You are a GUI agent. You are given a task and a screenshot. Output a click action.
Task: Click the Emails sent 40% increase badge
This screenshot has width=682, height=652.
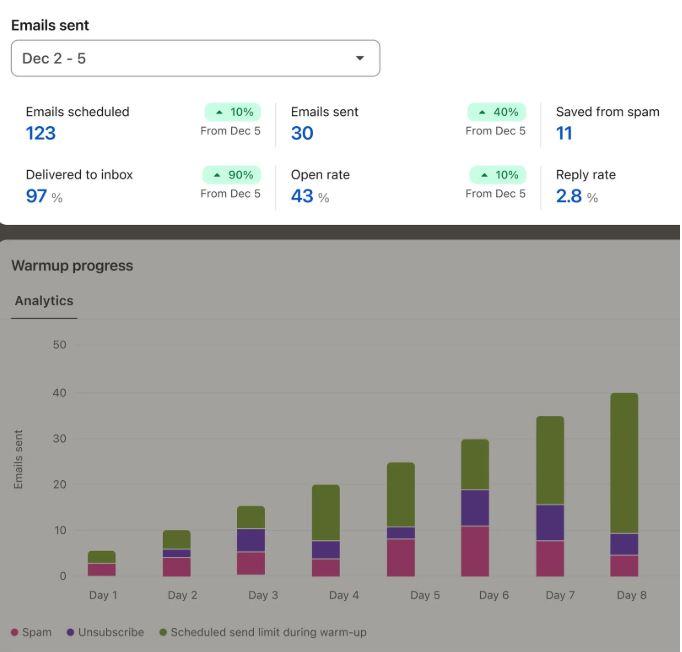pyautogui.click(x=497, y=112)
